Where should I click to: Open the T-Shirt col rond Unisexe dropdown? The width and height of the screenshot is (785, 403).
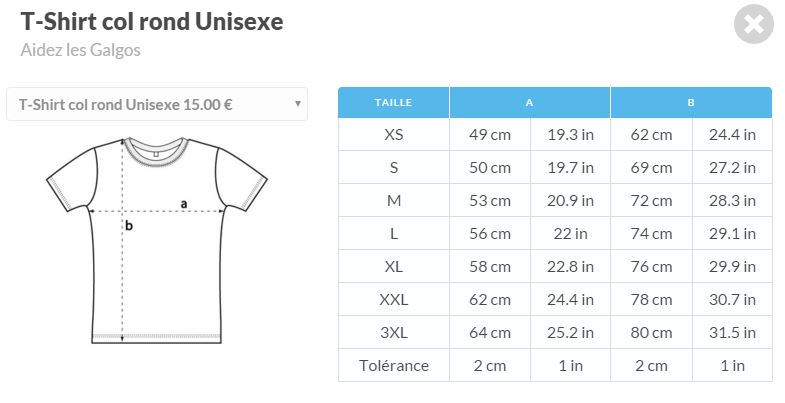[157, 104]
